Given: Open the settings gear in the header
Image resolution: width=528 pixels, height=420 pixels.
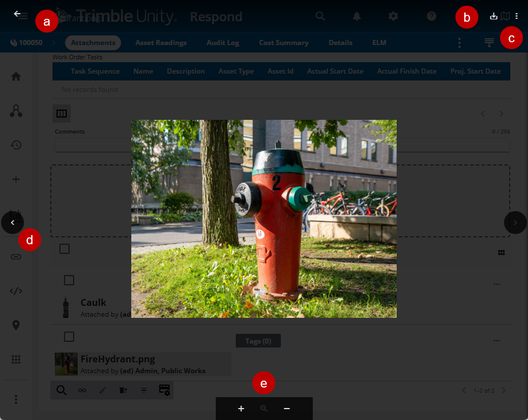Looking at the screenshot, I should coord(393,16).
